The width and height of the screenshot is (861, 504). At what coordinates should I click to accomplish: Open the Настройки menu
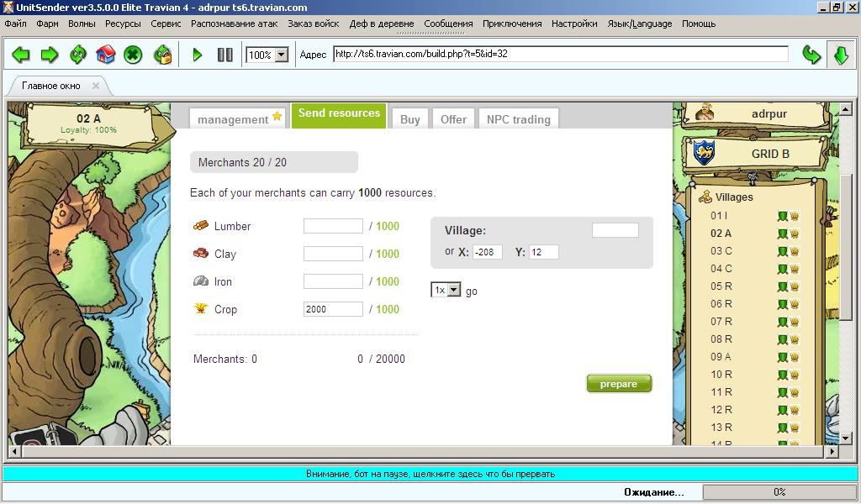(574, 24)
